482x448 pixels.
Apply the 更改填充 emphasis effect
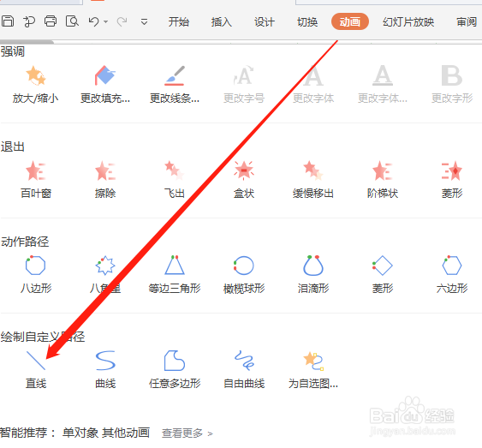pos(105,84)
